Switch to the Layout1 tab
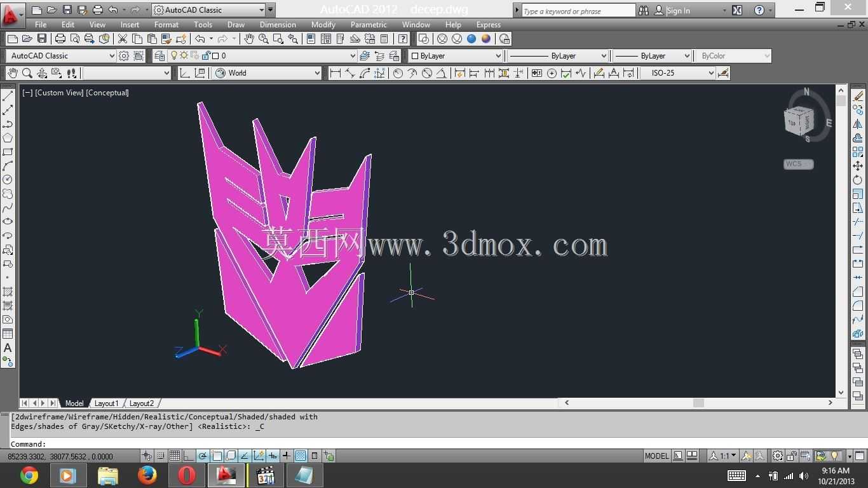Image resolution: width=868 pixels, height=488 pixels. pos(106,403)
